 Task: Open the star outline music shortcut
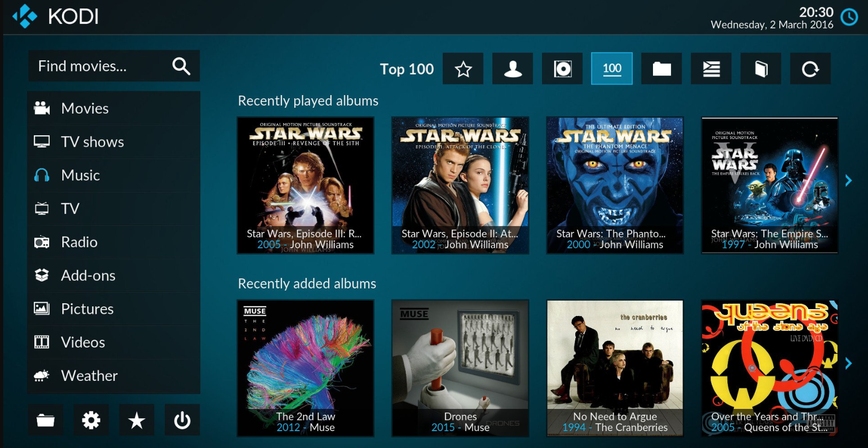click(x=463, y=69)
